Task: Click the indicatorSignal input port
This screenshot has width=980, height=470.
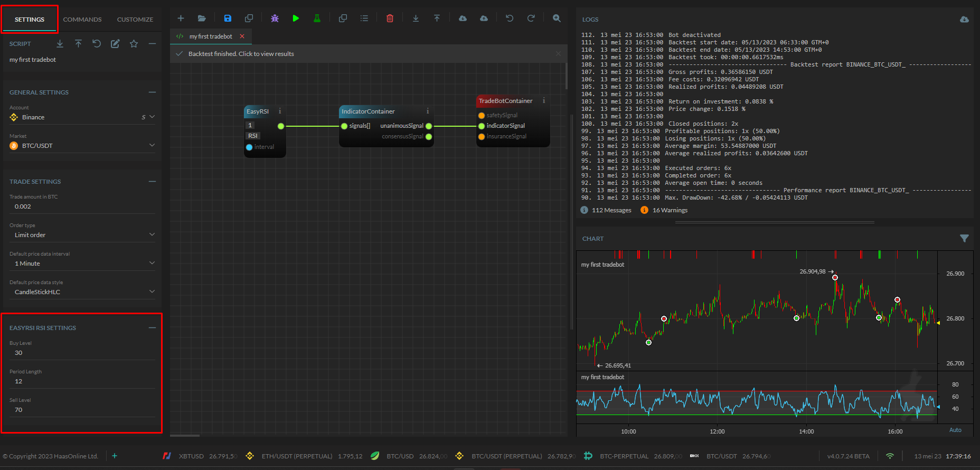Action: point(482,126)
